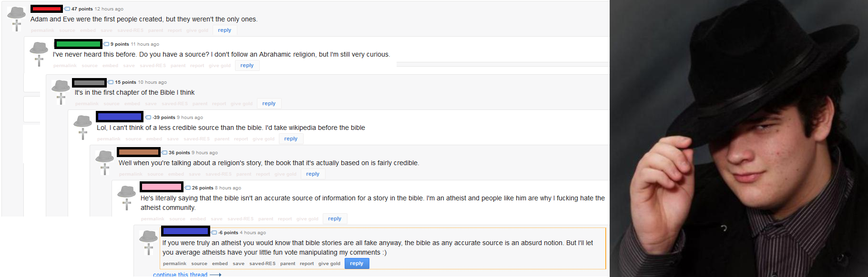Reply to the 'fairly credible' comment
Screen dimensions: 868x277
pyautogui.click(x=313, y=174)
